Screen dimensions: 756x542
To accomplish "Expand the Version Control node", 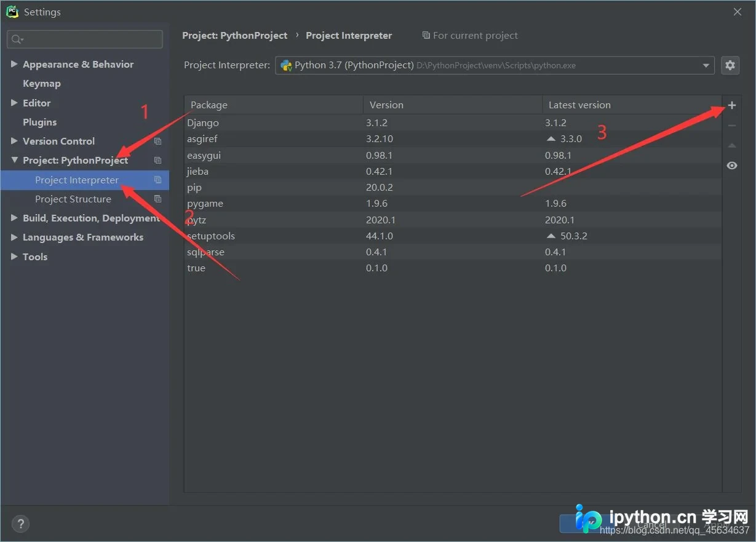I will pos(14,141).
